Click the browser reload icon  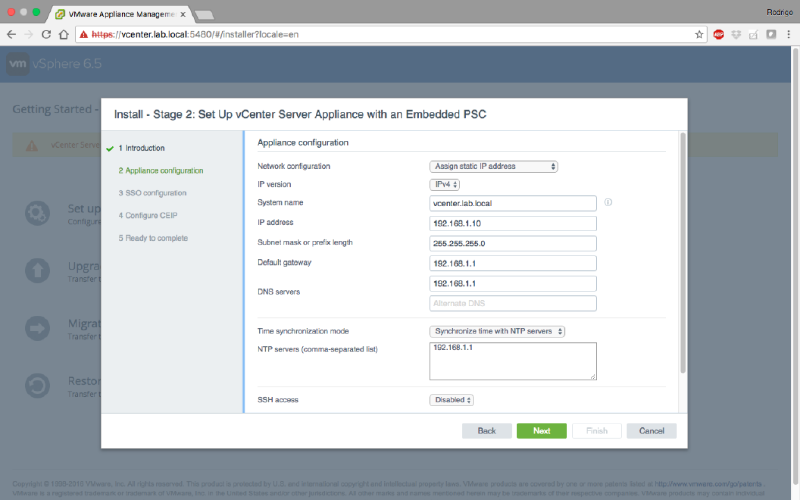[x=46, y=34]
